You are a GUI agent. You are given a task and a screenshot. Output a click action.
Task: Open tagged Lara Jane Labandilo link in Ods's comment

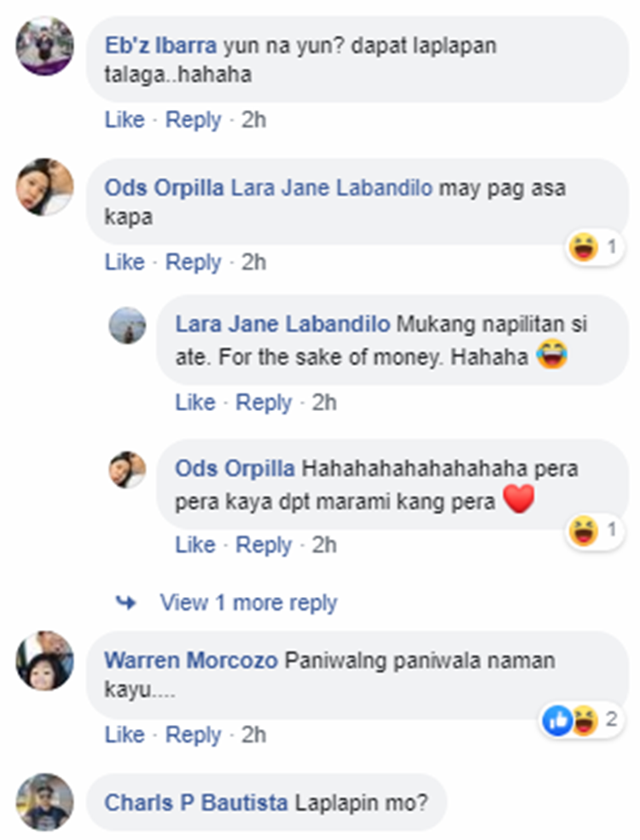coord(331,188)
